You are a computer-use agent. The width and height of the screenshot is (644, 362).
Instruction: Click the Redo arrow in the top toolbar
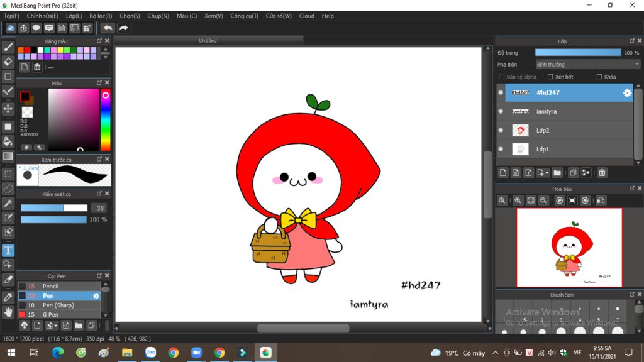[x=123, y=28]
